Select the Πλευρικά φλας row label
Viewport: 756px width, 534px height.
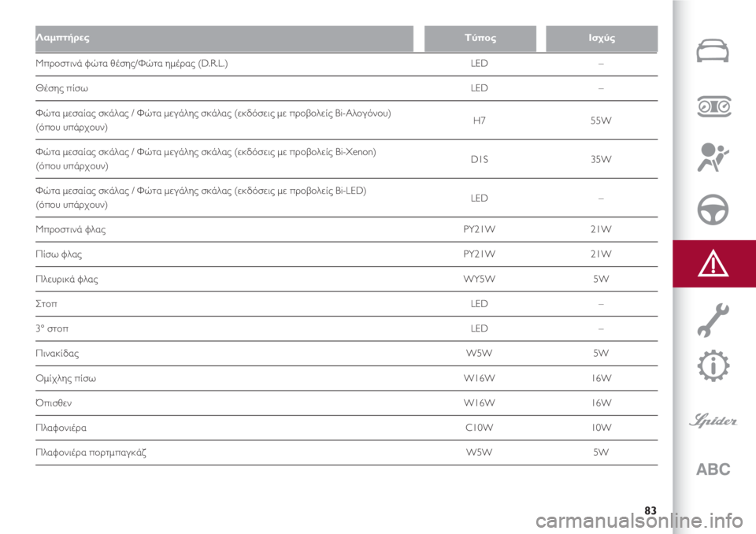tap(66, 280)
